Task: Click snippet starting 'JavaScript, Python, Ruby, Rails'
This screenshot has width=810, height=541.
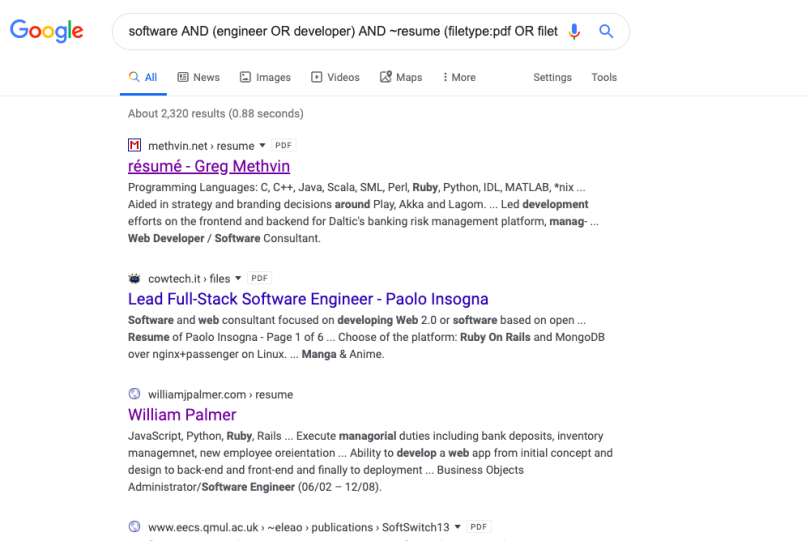Action: pos(370,461)
